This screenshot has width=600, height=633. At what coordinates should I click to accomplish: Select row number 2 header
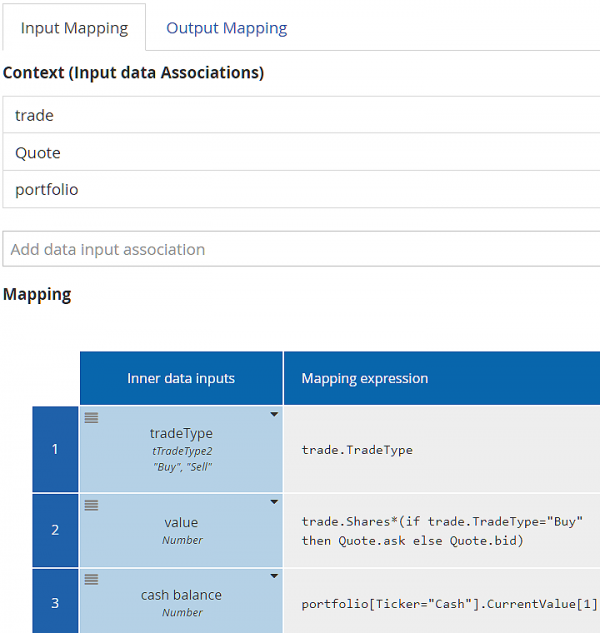tap(55, 530)
